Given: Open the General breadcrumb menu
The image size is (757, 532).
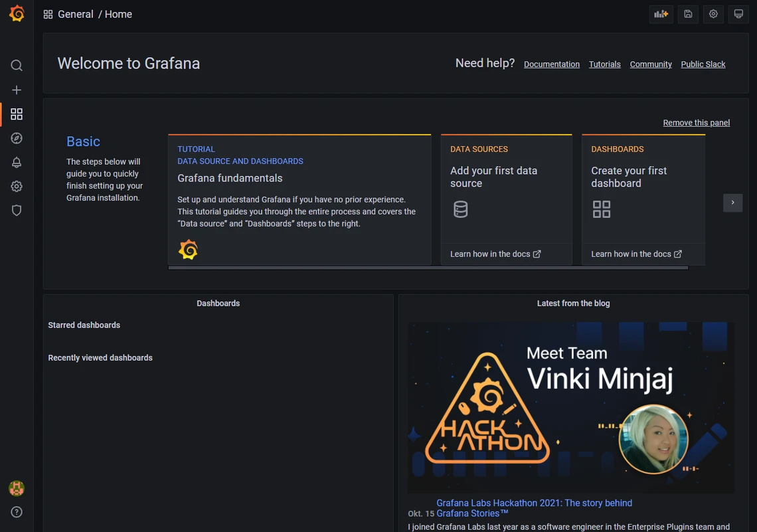Looking at the screenshot, I should (76, 13).
